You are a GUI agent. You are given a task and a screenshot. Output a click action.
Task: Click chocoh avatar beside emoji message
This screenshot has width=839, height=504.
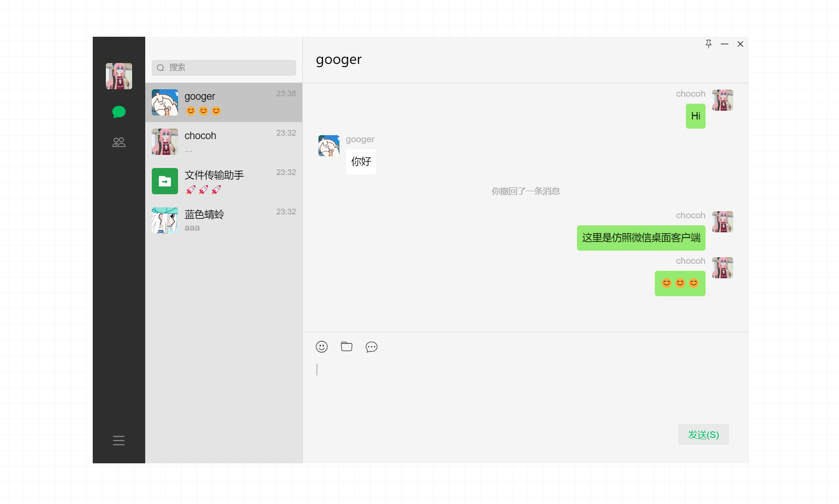pyautogui.click(x=723, y=268)
